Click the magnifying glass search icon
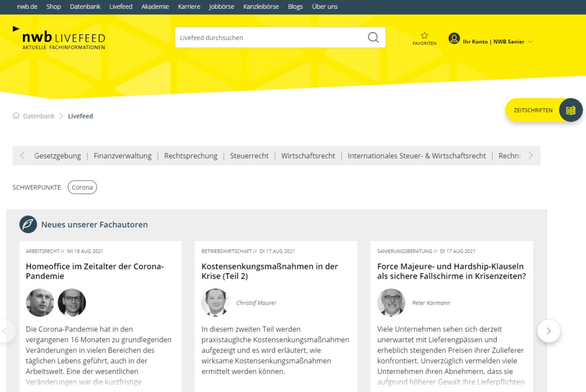This screenshot has height=392, width=586. coord(373,38)
